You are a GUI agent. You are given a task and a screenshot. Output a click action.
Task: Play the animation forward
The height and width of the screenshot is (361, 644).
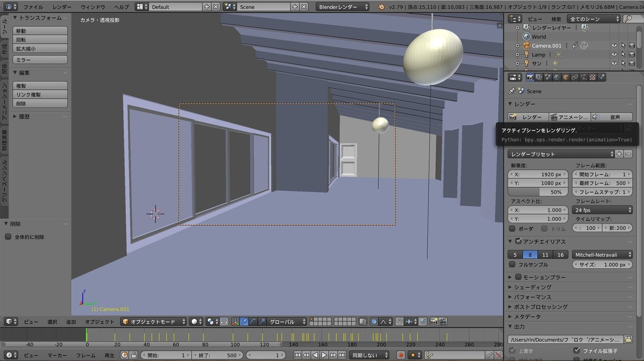(x=324, y=355)
